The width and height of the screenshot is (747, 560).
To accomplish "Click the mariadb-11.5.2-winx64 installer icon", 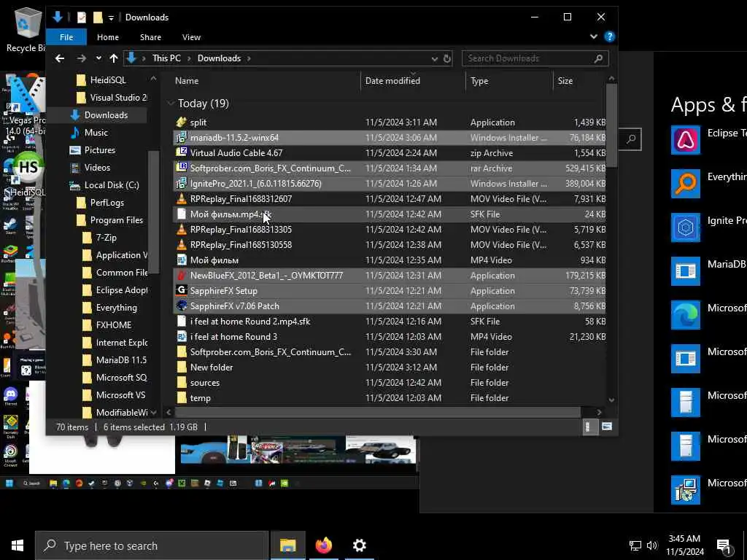I will [x=181, y=138].
